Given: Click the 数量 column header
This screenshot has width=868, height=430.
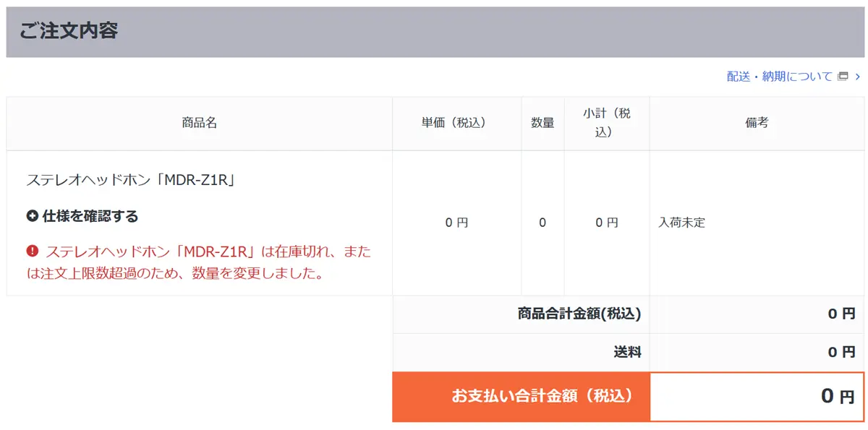Looking at the screenshot, I should pos(542,123).
